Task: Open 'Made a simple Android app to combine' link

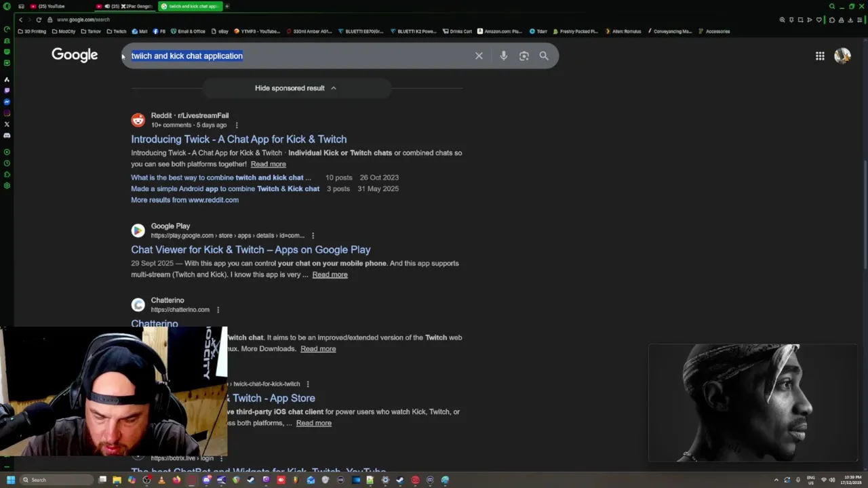Action: [225, 188]
